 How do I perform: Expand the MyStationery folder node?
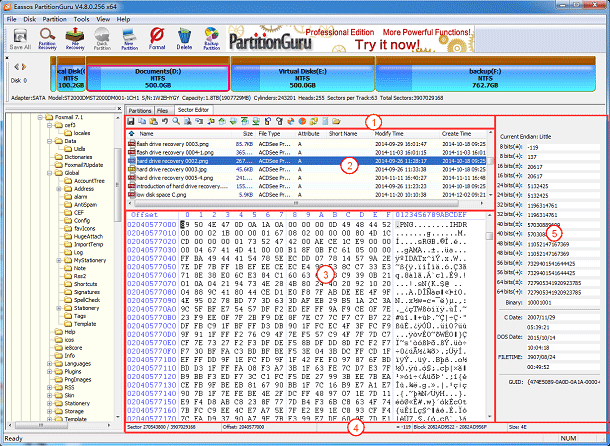tap(59, 260)
